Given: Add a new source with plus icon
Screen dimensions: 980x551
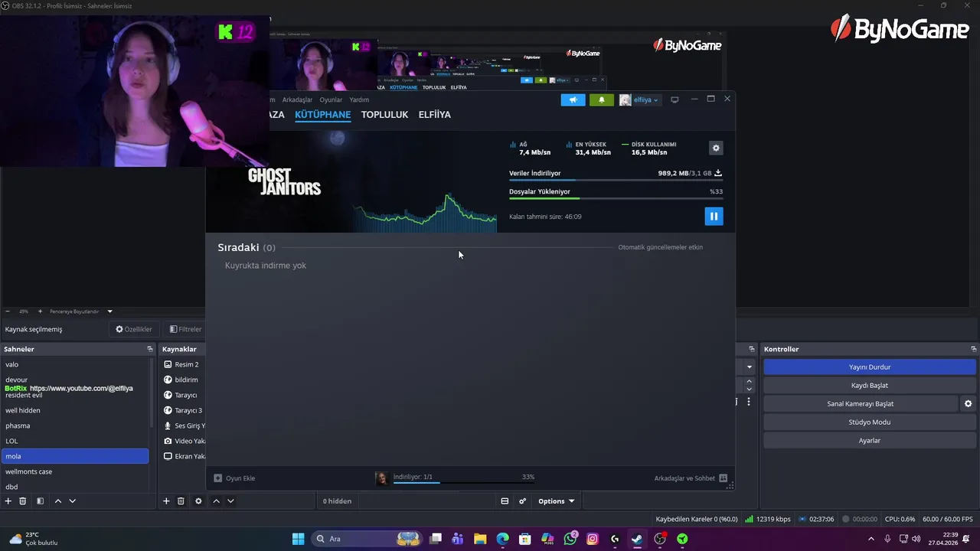Looking at the screenshot, I should pyautogui.click(x=166, y=501).
